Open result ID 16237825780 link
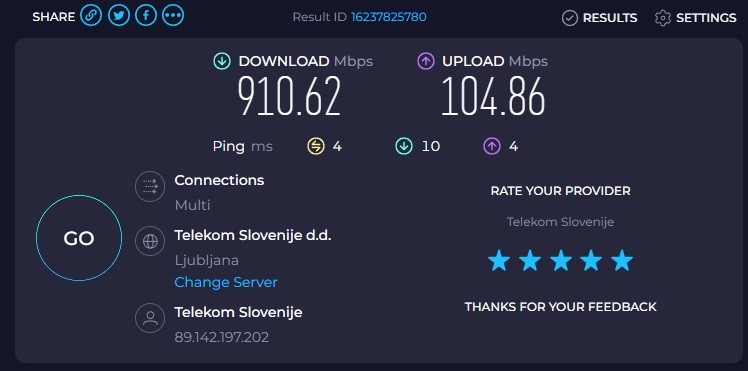Screen dimensions: 748x371 click(388, 17)
